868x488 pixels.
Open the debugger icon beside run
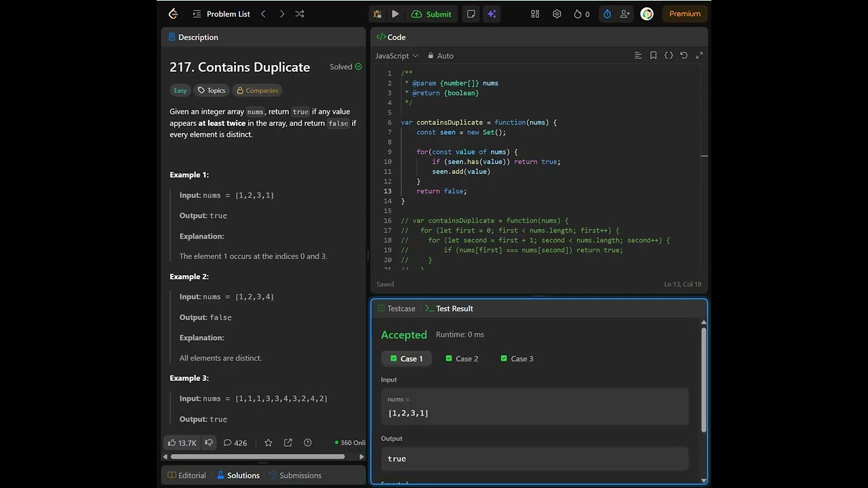(x=378, y=14)
